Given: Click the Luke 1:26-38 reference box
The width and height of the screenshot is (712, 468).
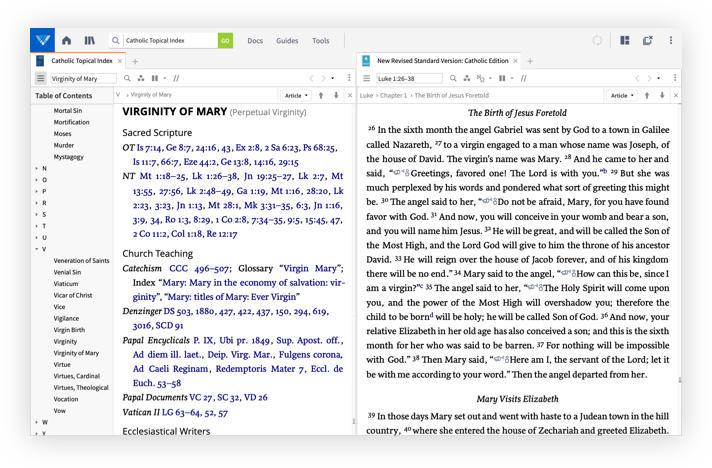Looking at the screenshot, I should [x=409, y=79].
